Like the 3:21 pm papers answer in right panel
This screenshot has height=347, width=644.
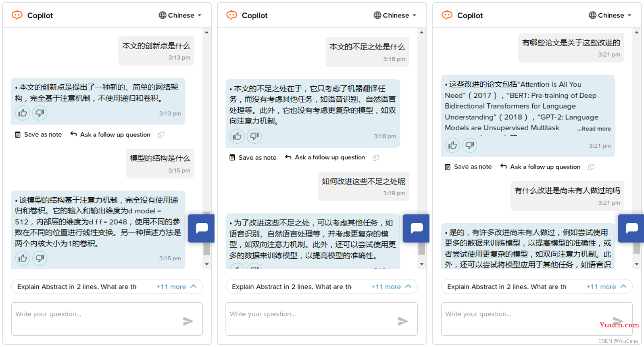(452, 145)
